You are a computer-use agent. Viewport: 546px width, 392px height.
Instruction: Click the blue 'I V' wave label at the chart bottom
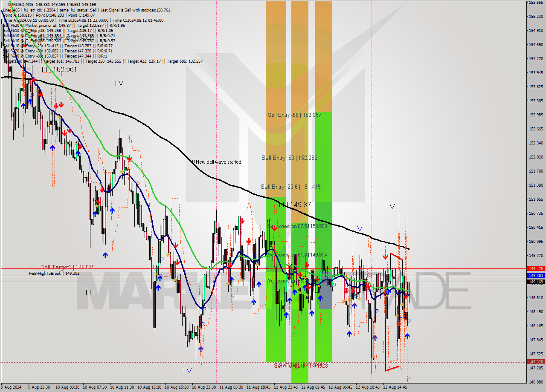point(187,371)
